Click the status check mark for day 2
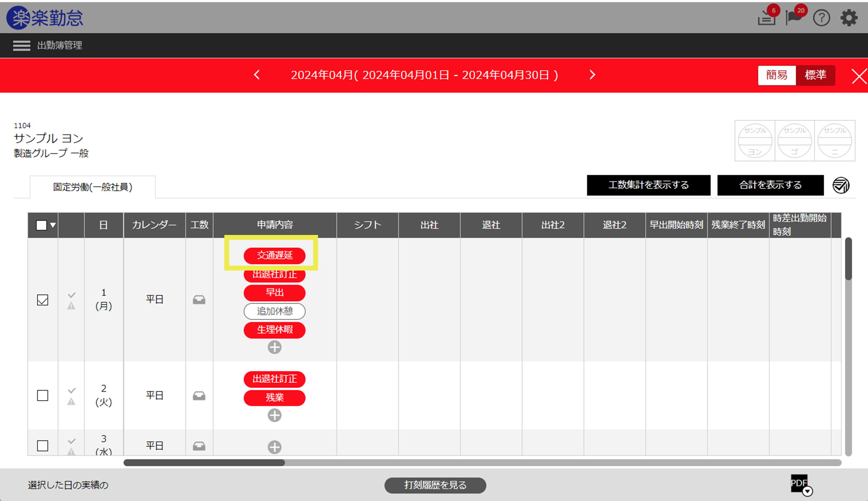 72,391
